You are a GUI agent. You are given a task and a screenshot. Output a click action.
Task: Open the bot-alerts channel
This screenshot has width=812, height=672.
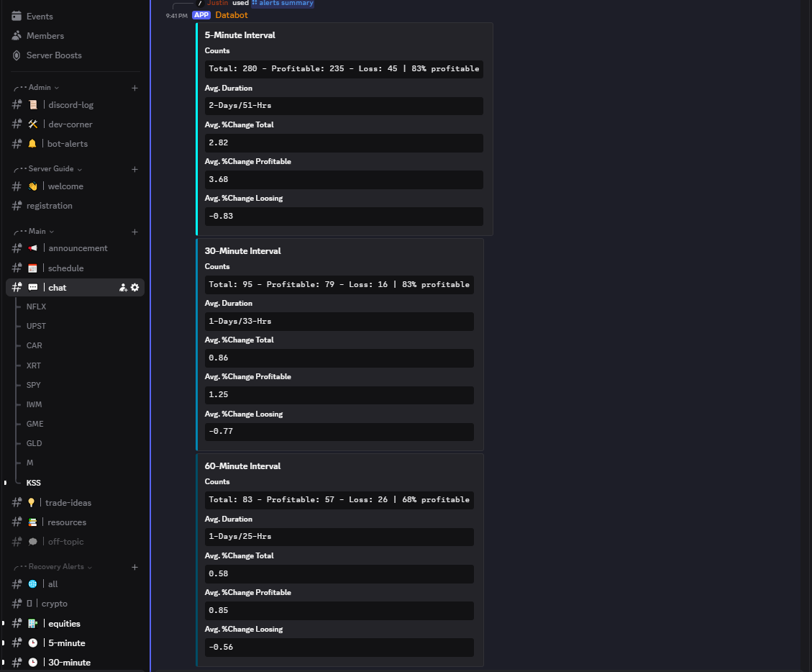pyautogui.click(x=67, y=144)
